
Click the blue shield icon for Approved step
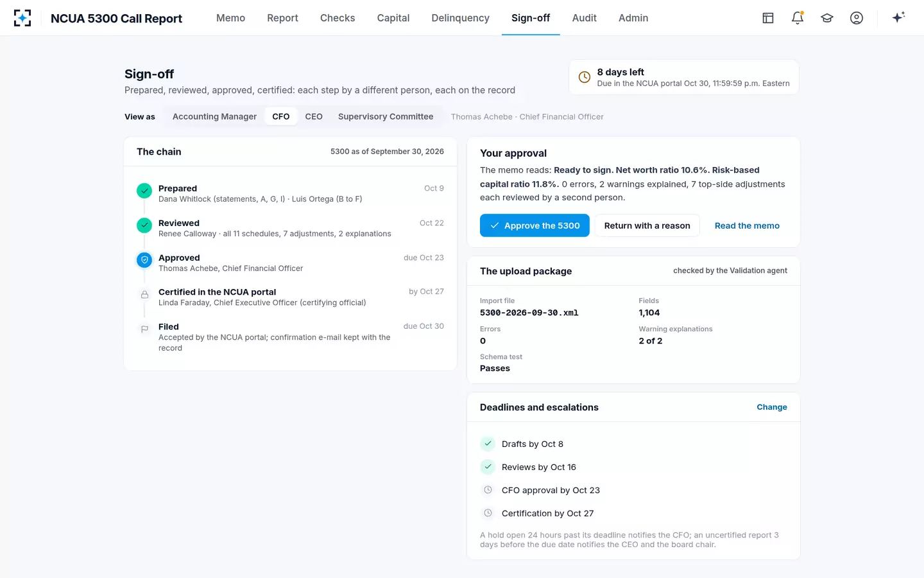144,260
